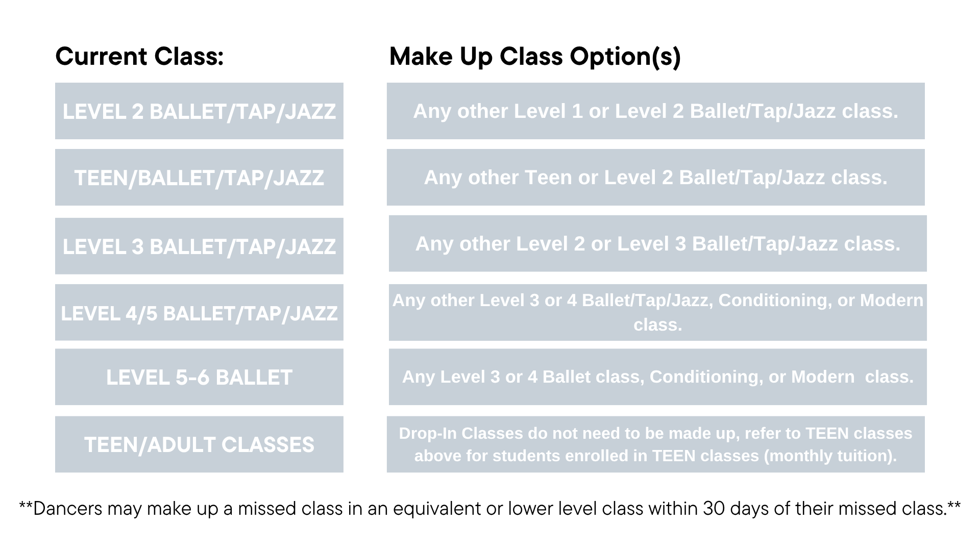Screen dimensions: 980x551
Task: Click 'class.' on second line of Level 4/5 option
Action: click(657, 324)
